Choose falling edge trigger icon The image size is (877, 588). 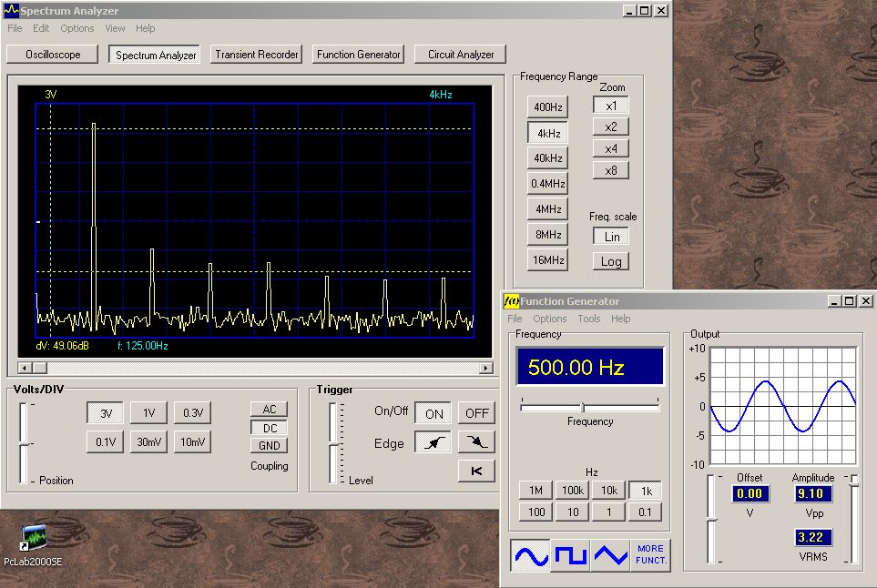tap(476, 442)
